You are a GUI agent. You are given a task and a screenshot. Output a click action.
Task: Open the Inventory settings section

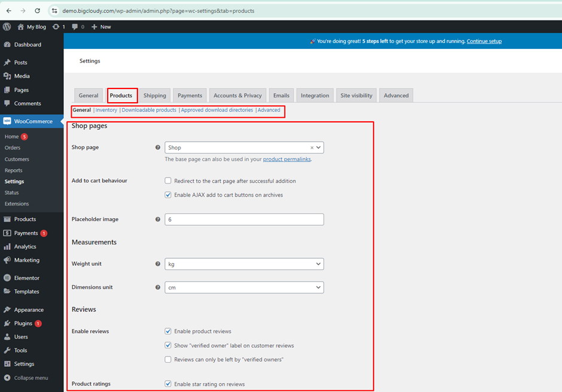[x=106, y=110]
